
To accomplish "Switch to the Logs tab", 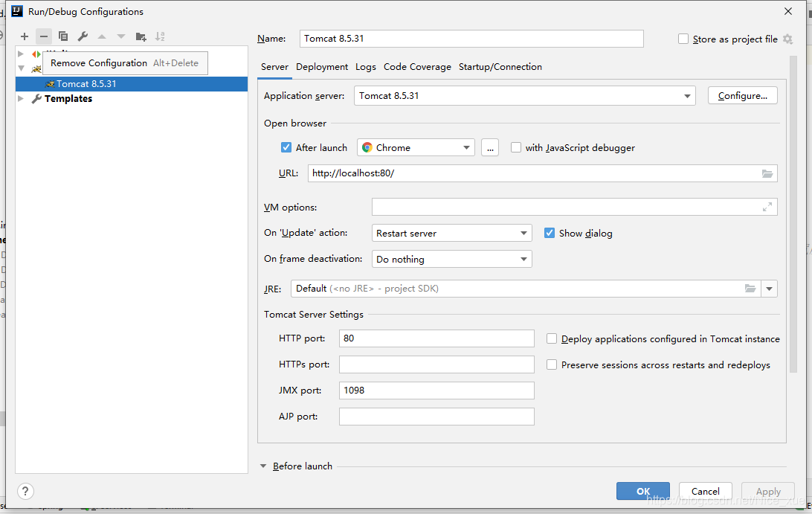I will point(366,67).
